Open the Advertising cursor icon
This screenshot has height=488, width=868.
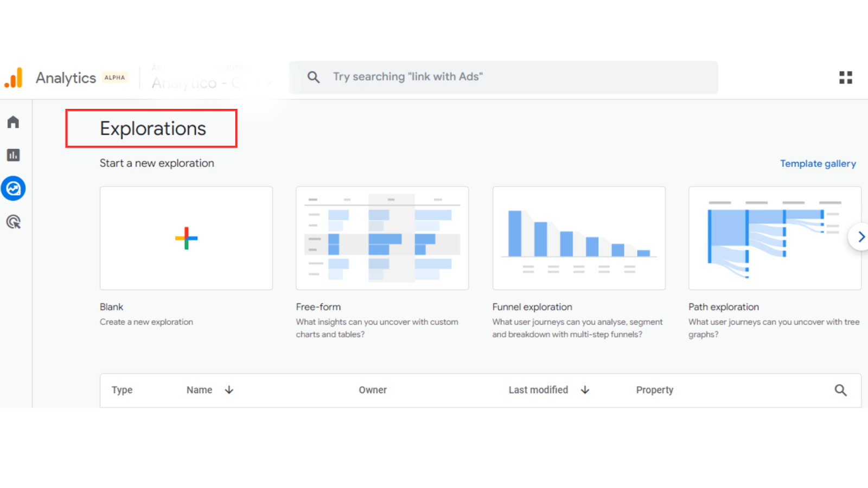click(x=13, y=222)
